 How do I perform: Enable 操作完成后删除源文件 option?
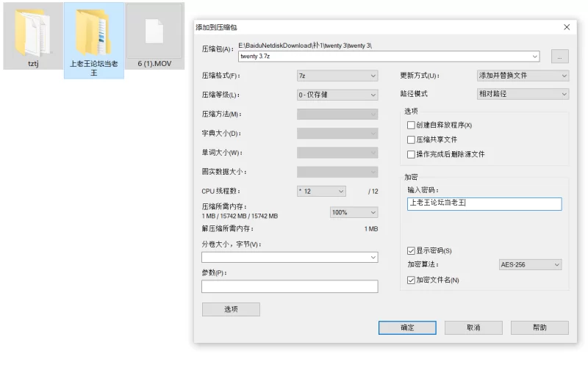(x=411, y=154)
